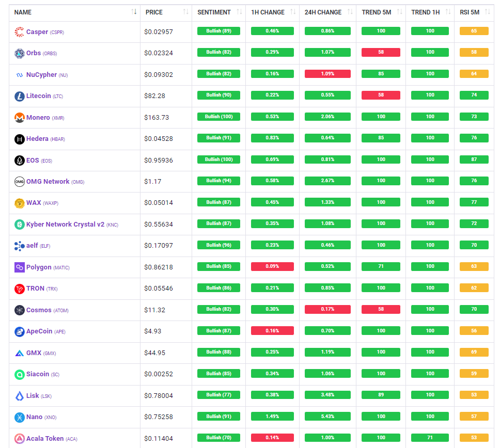
Task: Click Cosmos's red 58 Trend 5M bar
Action: pyautogui.click(x=381, y=309)
